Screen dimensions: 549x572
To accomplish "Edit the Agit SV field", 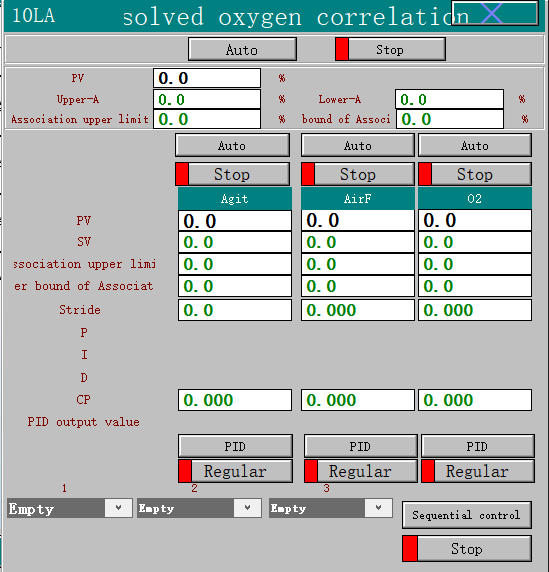I will pyautogui.click(x=235, y=242).
